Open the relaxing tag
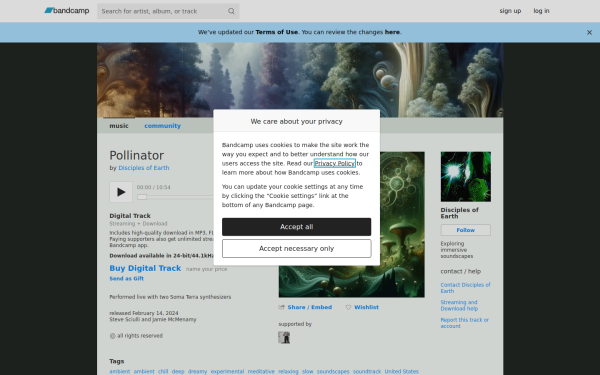The width and height of the screenshot is (600, 375). pos(288,372)
